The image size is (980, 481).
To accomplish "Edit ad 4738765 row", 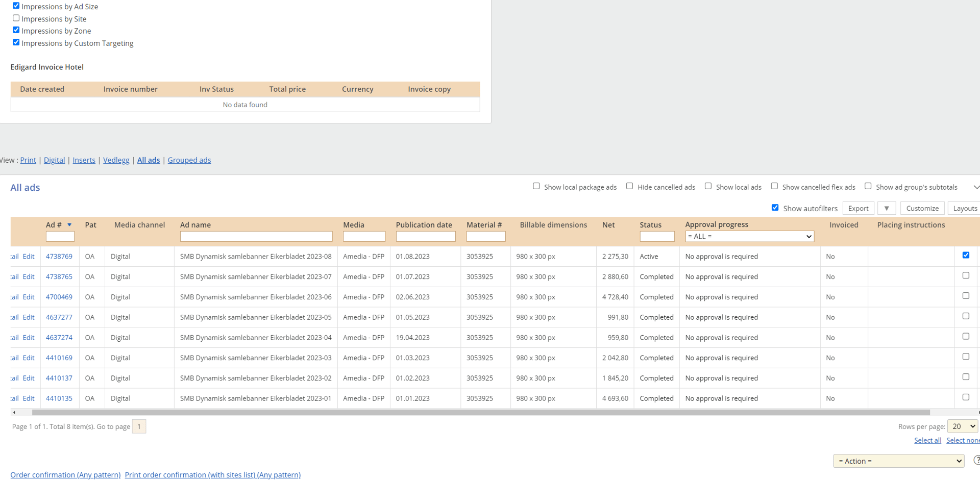I will (x=29, y=276).
